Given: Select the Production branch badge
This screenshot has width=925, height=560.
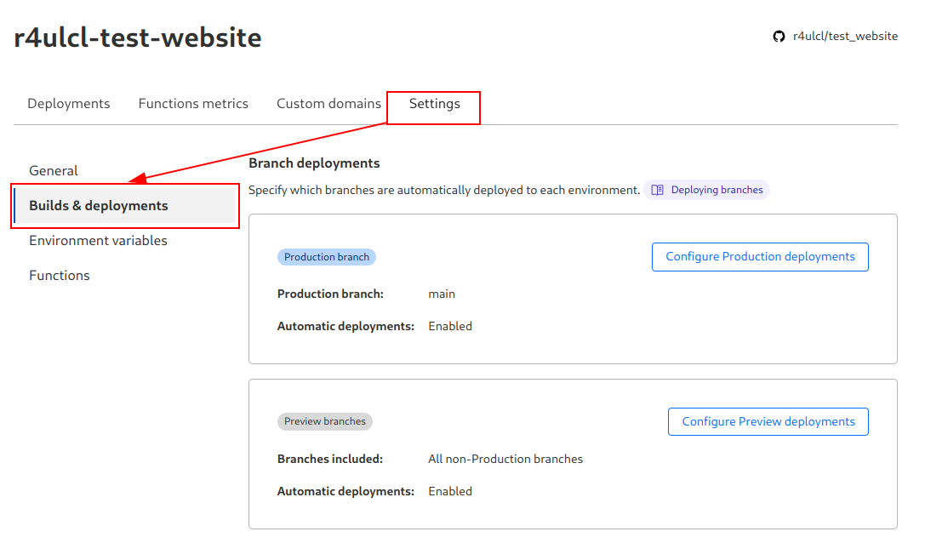Looking at the screenshot, I should (327, 256).
